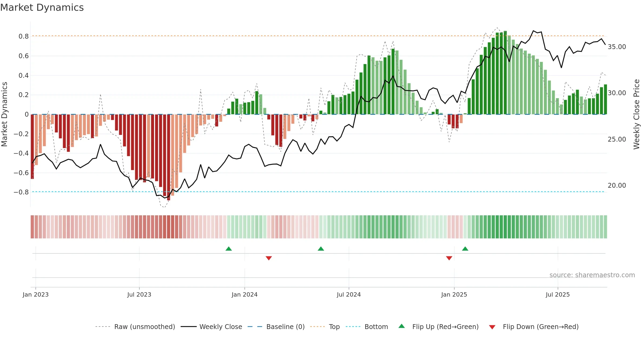Click the red down-triangle icon in the legend

[492, 327]
